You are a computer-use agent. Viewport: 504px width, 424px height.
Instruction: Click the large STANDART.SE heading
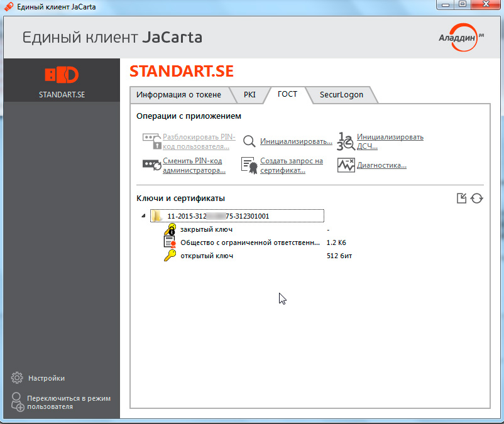pyautogui.click(x=181, y=71)
